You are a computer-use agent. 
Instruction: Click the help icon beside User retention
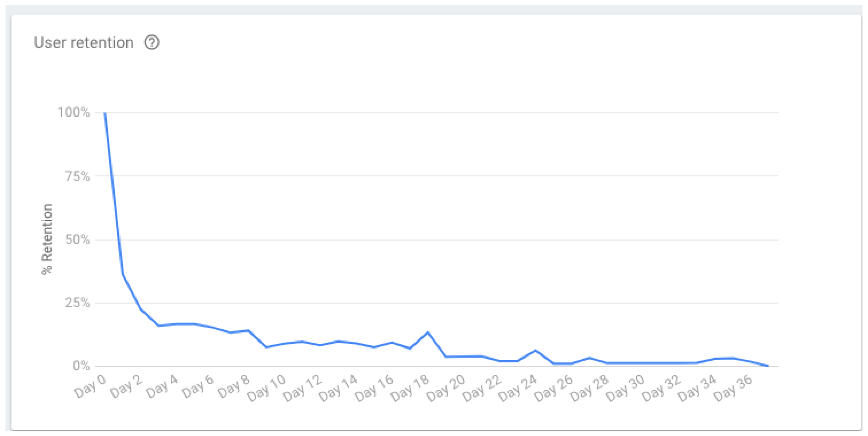click(152, 43)
